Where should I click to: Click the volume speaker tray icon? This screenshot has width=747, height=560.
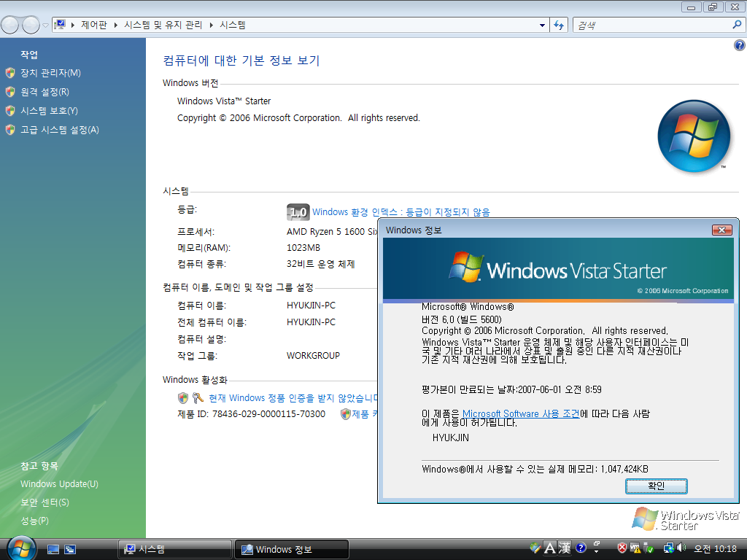pos(681,548)
